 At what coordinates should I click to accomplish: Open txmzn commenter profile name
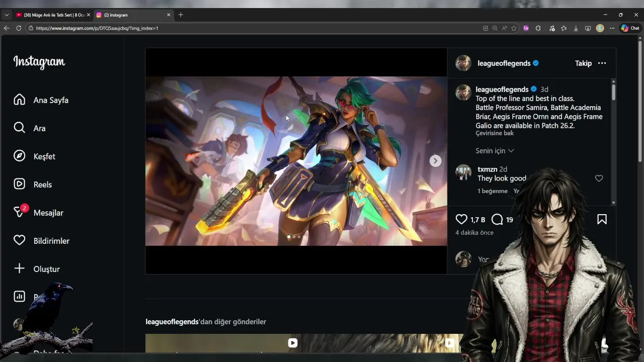pyautogui.click(x=487, y=169)
